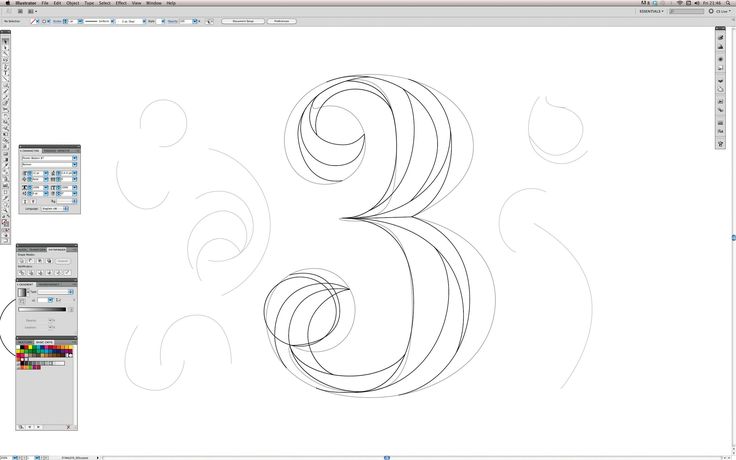Open the Essentials workspace switcher

click(652, 11)
